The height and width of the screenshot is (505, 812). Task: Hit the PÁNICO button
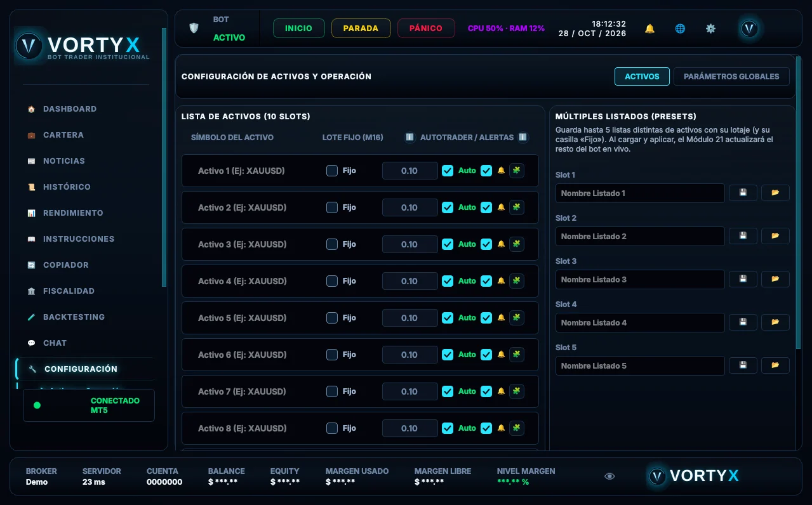pos(426,29)
